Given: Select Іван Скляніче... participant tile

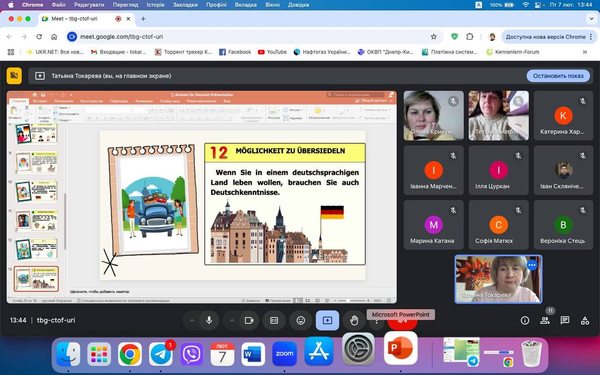Looking at the screenshot, I should (x=563, y=170).
